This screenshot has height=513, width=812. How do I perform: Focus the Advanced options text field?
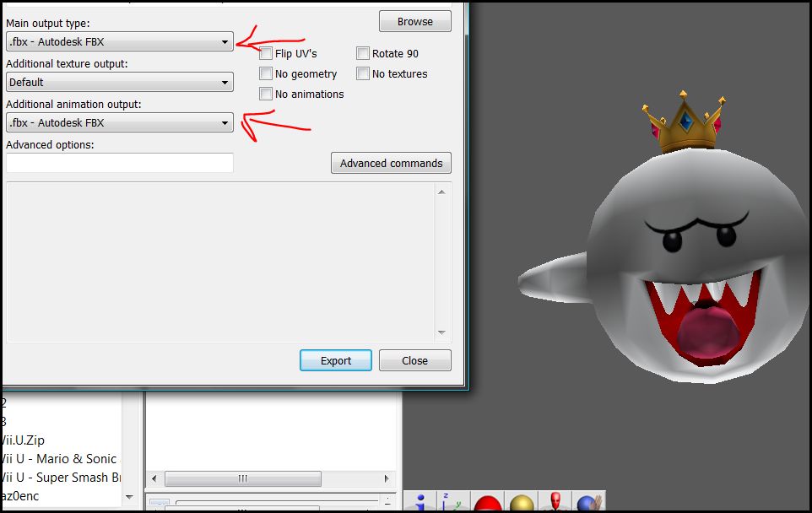[120, 163]
